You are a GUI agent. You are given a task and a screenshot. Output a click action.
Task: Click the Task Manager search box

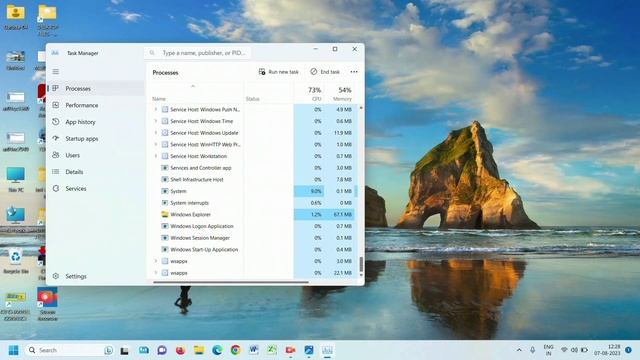pos(198,53)
